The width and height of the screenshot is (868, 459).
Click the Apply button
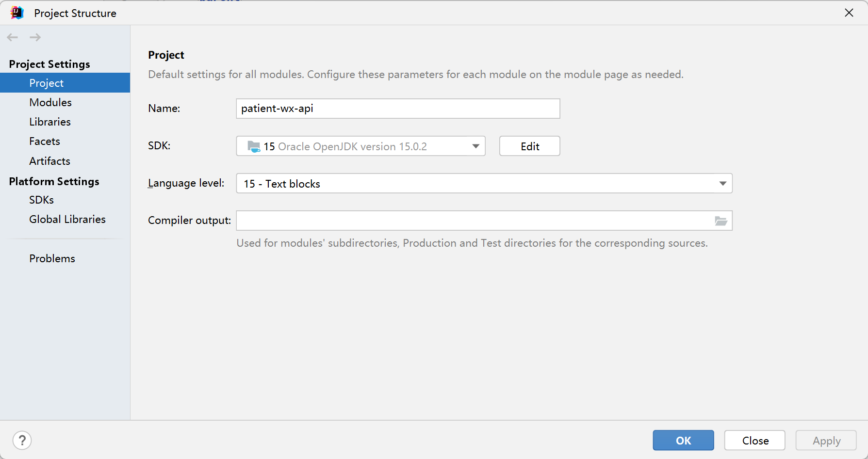[x=826, y=440]
